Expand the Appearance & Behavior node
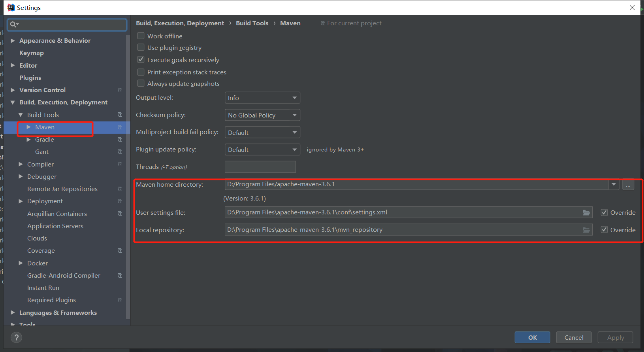Screen dimensions: 644x352 pos(13,41)
